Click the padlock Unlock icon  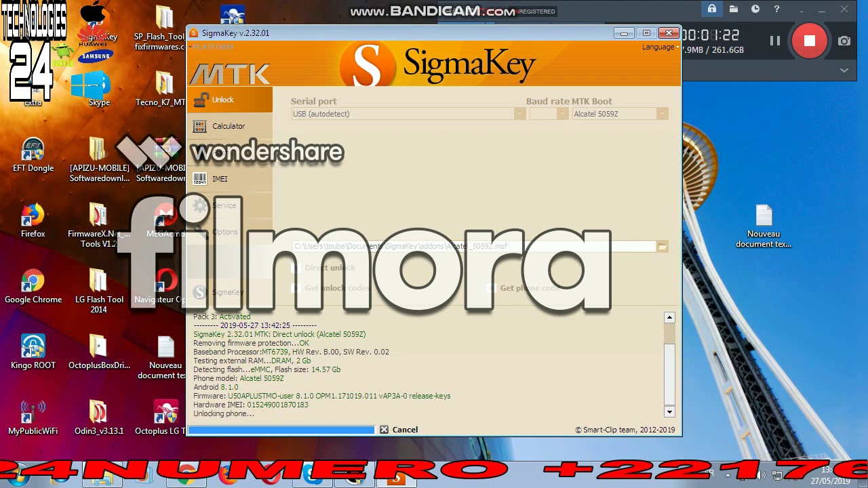[x=200, y=100]
